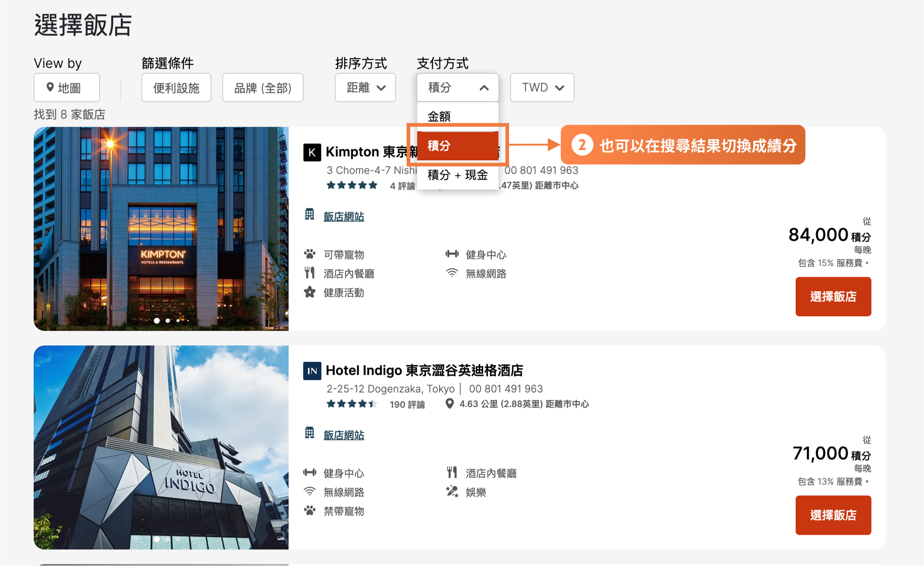
Task: Click the in-hotel restaurant utensils icon on Kimpton
Action: (311, 273)
